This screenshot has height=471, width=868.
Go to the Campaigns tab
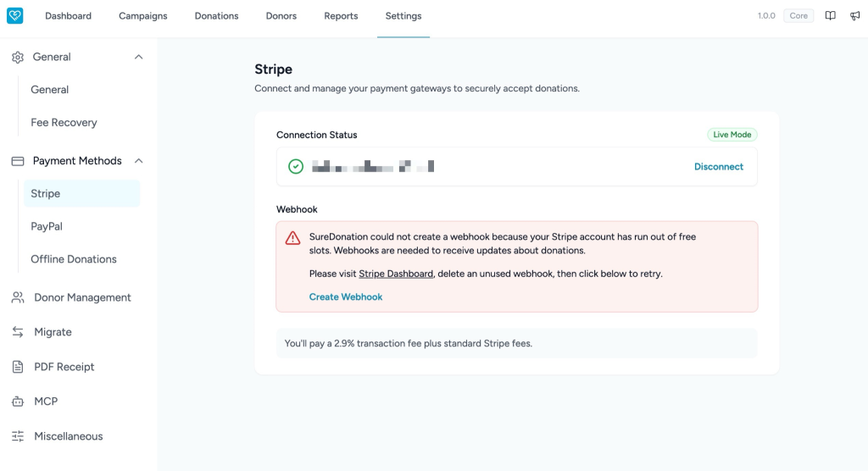tap(142, 16)
